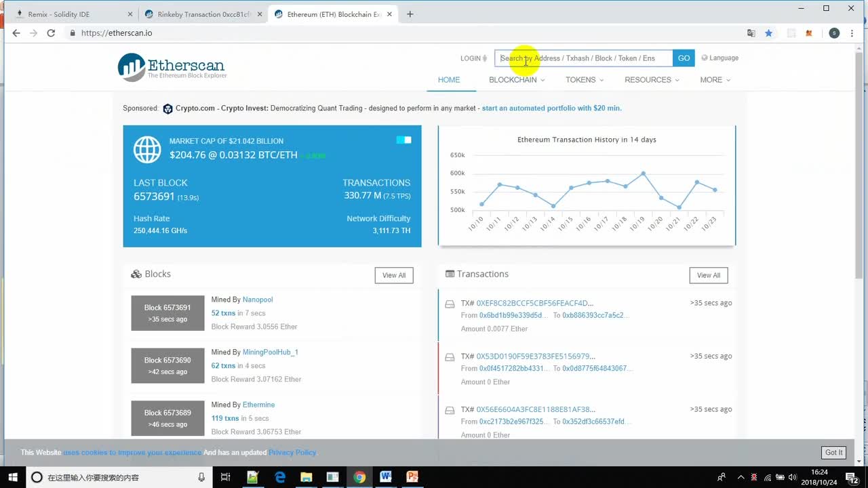This screenshot has height=488, width=868.
Task: Open the 119 txns link
Action: (x=225, y=418)
